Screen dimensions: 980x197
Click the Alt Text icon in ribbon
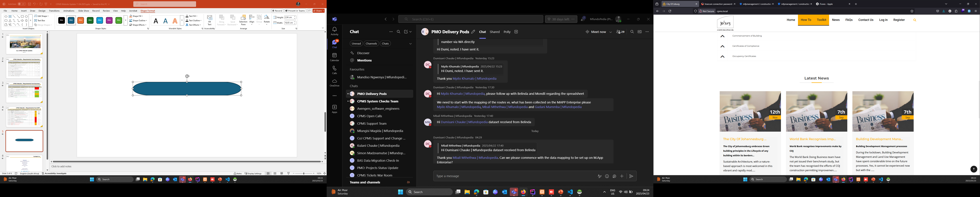(210, 20)
